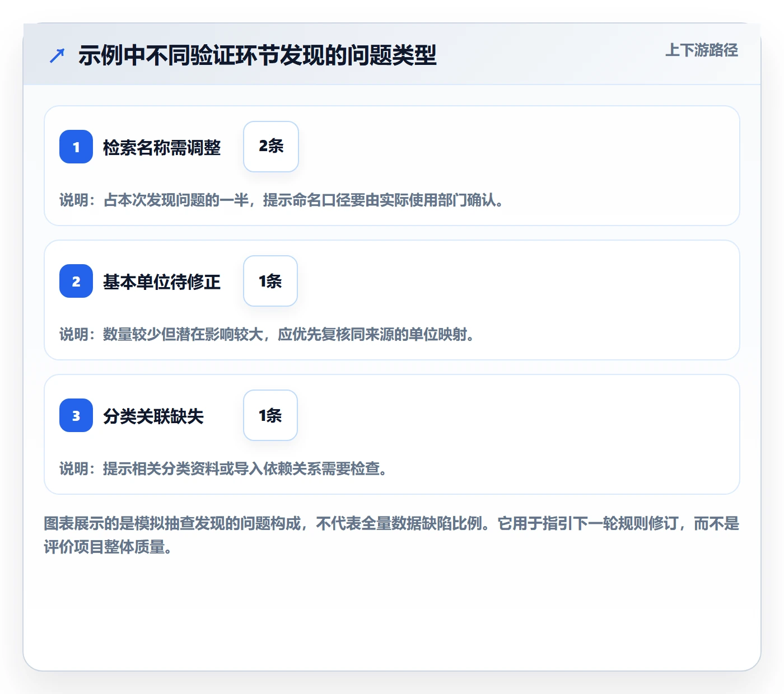
Task: Click the 检索名称需调整 item title
Action: pos(162,148)
